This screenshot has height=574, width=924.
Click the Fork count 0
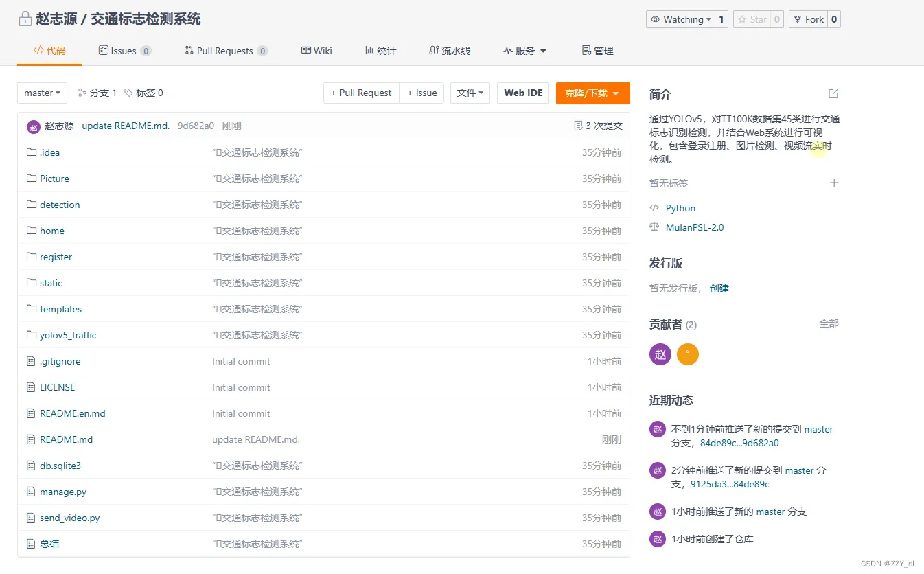pyautogui.click(x=834, y=19)
